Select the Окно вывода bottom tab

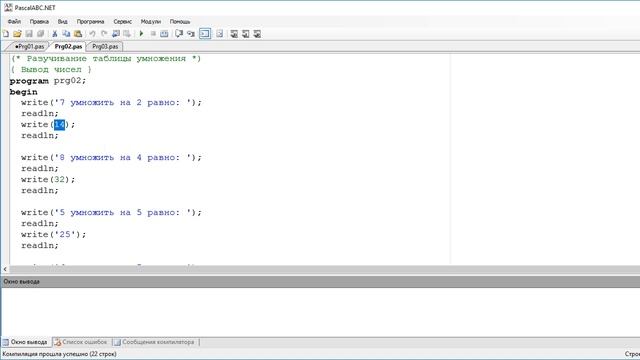click(25, 342)
